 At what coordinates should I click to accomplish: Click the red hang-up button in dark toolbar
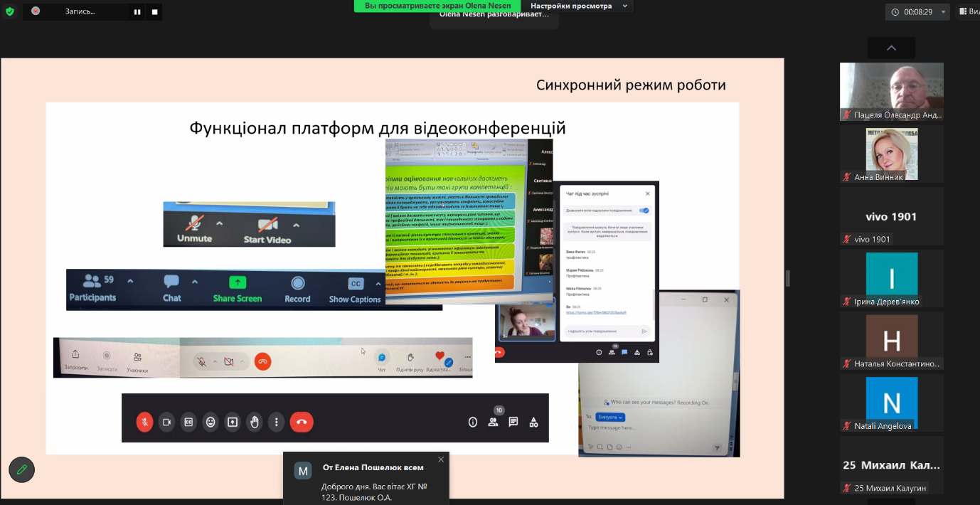(x=301, y=422)
